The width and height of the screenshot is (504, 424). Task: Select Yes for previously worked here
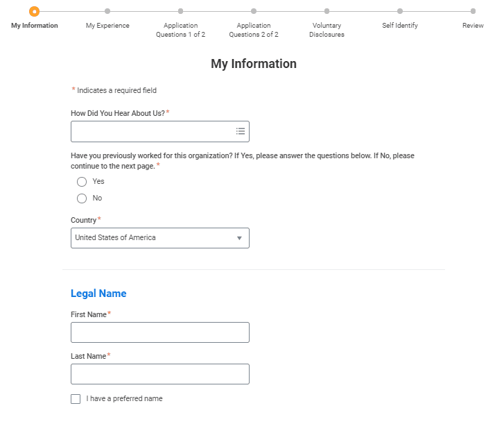click(82, 182)
